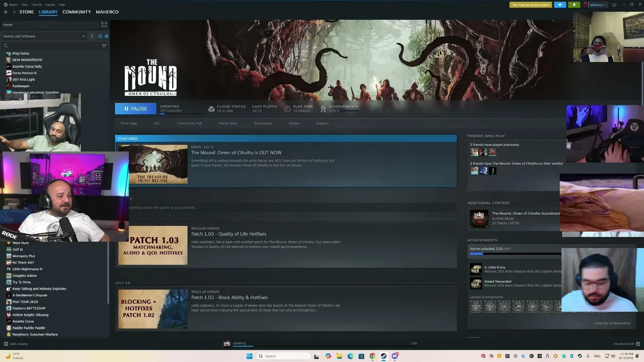Select Forza Horizon 6 in the library

(24, 73)
